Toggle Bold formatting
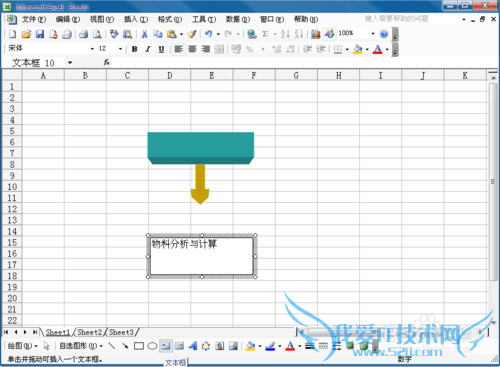 click(x=134, y=49)
